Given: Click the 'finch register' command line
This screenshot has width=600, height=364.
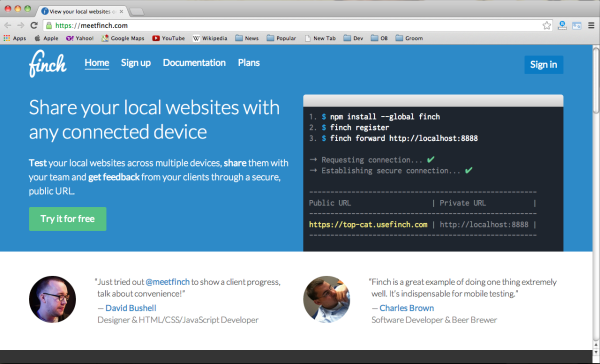Looking at the screenshot, I should click(359, 127).
